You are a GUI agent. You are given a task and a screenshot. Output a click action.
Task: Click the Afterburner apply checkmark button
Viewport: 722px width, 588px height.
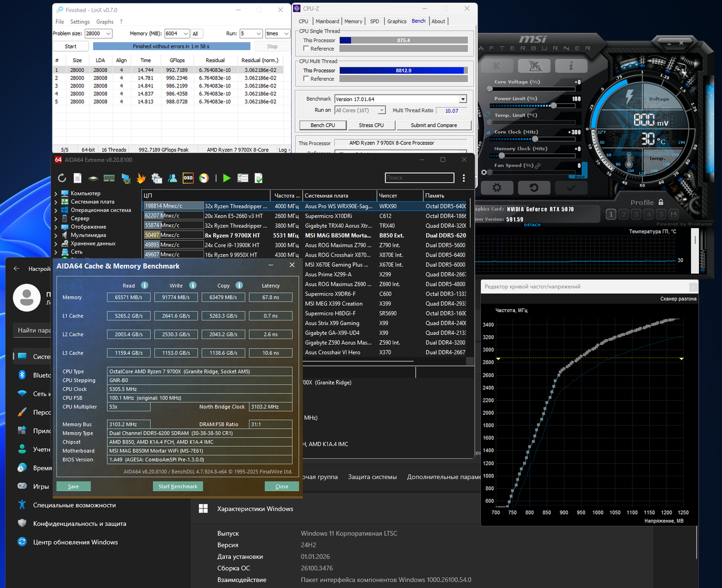571,187
